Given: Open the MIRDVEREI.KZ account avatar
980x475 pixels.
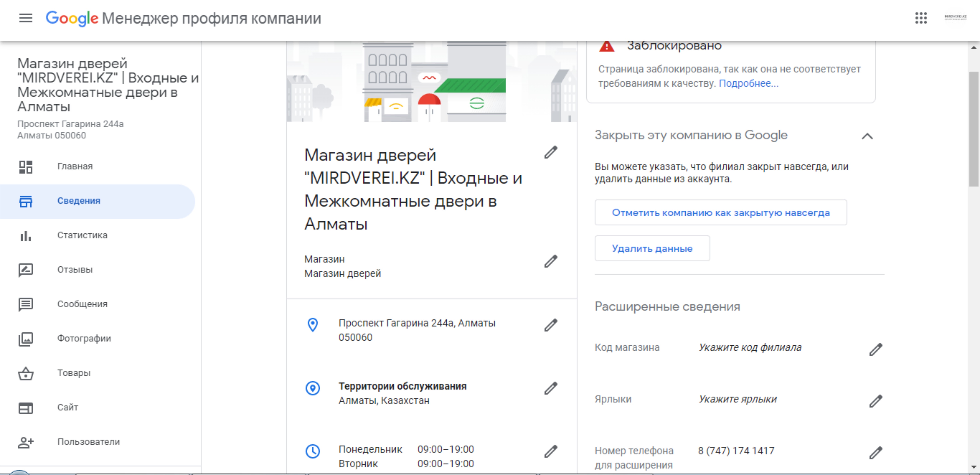Looking at the screenshot, I should click(955, 18).
